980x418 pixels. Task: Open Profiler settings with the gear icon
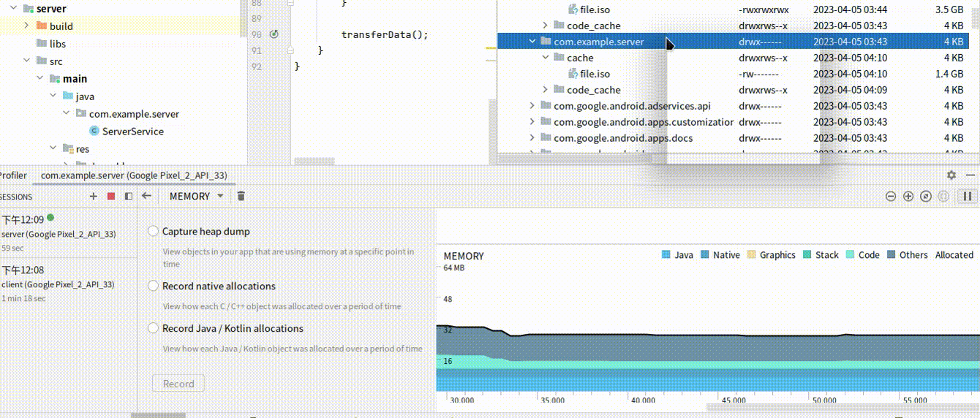(x=951, y=175)
